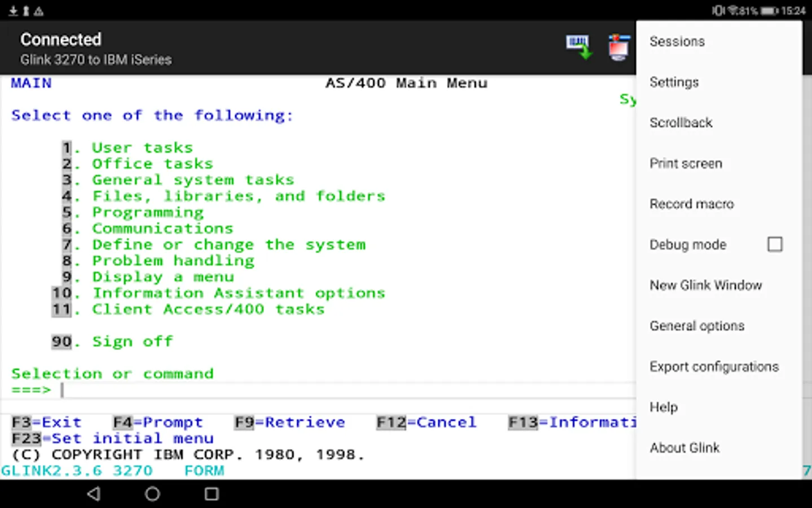Select option 9 Display a menu
The height and width of the screenshot is (508, 812).
[148, 277]
